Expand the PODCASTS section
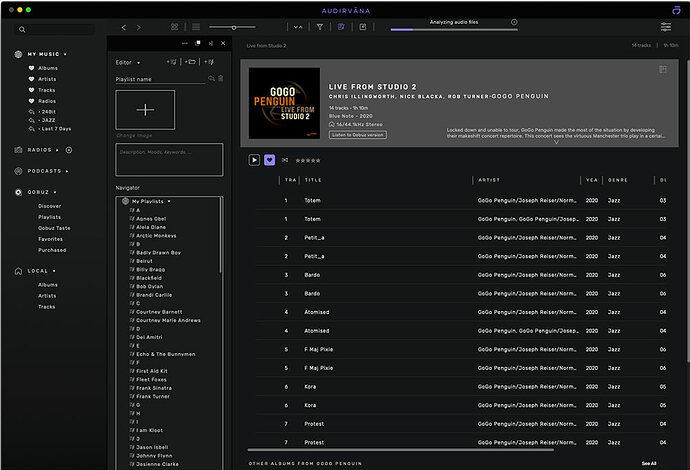This screenshot has width=690, height=470. 67,171
